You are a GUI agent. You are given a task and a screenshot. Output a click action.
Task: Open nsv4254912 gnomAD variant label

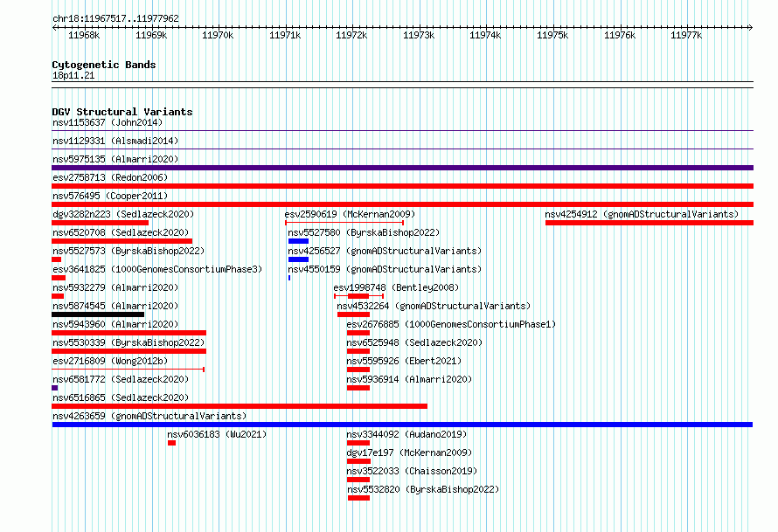tap(642, 214)
